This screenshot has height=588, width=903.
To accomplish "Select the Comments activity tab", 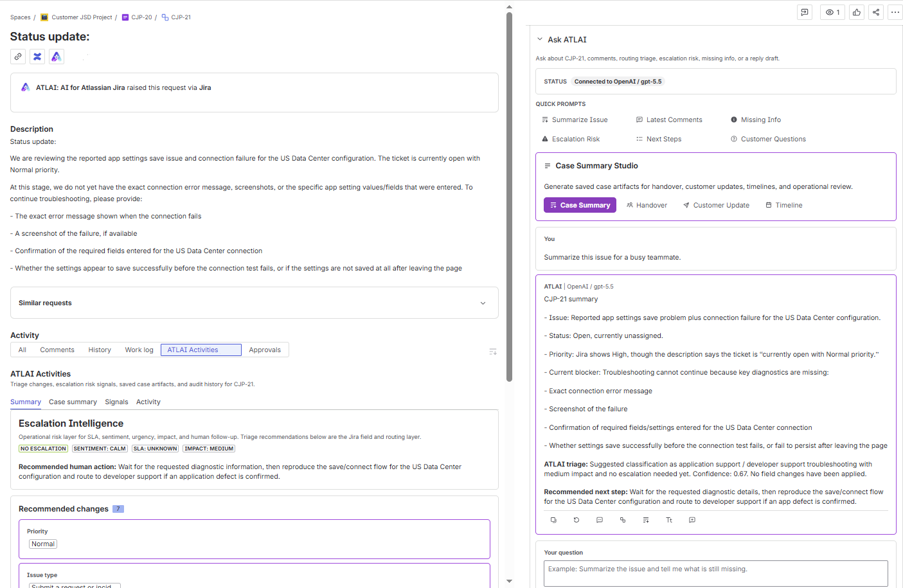I will 57,350.
